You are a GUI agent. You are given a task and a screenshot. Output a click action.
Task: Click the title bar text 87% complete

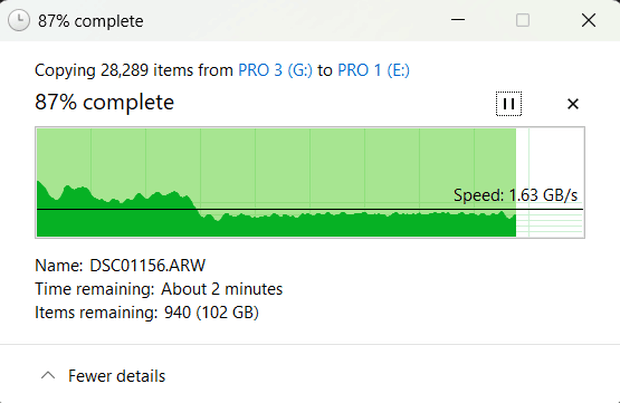coord(91,21)
